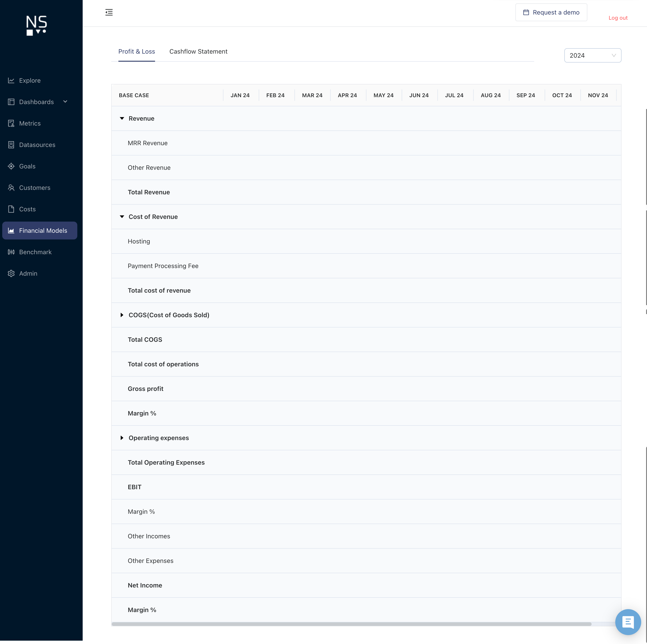Switch to the Profit & Loss tab
Viewport: 647px width, 644px height.
pos(137,51)
